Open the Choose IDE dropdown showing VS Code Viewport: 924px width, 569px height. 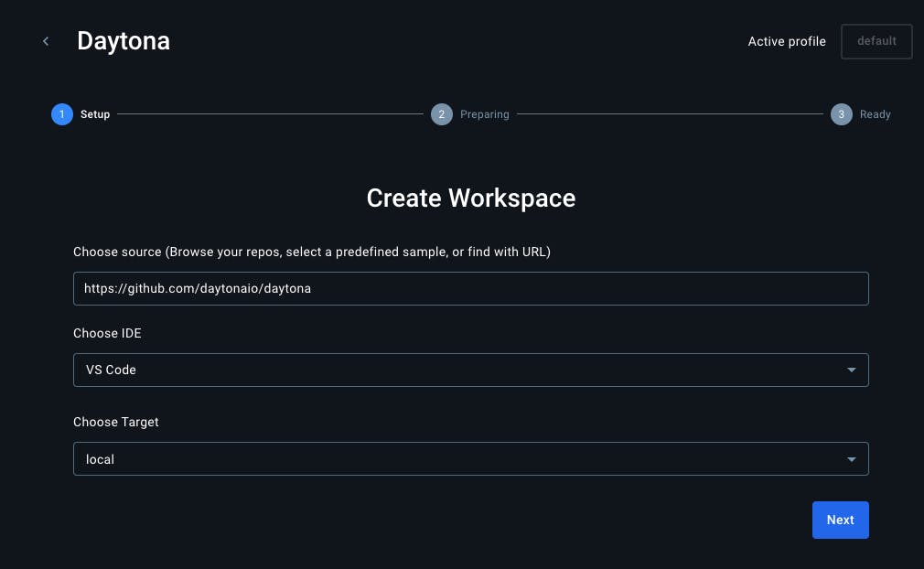(x=471, y=370)
